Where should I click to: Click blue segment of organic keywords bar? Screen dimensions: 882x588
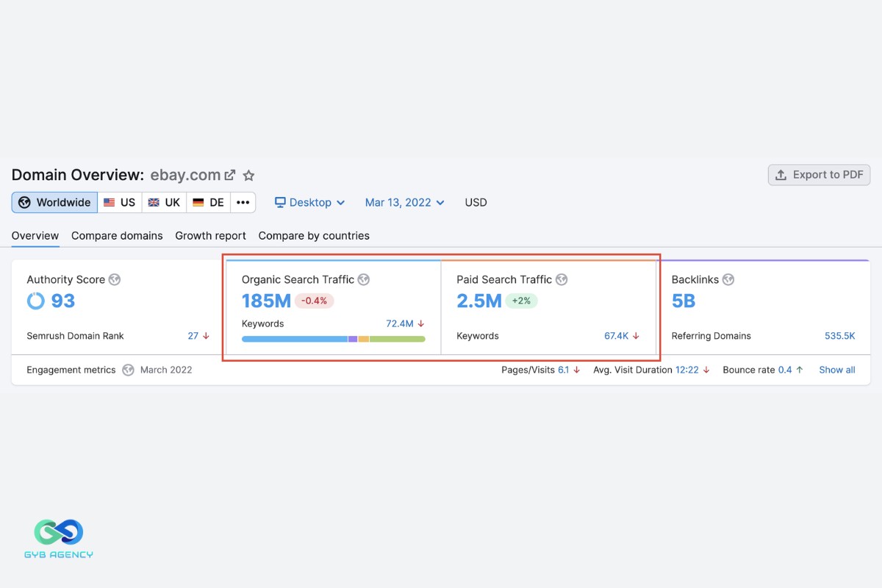point(295,339)
